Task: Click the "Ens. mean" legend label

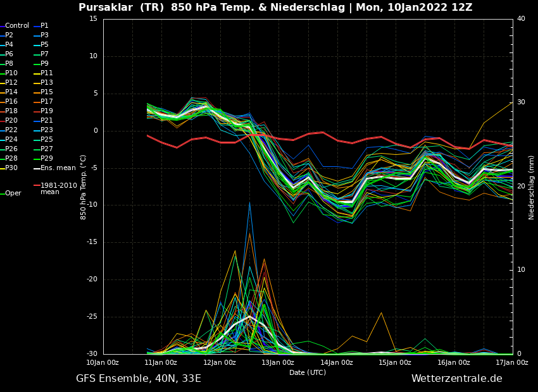Action: click(x=58, y=168)
